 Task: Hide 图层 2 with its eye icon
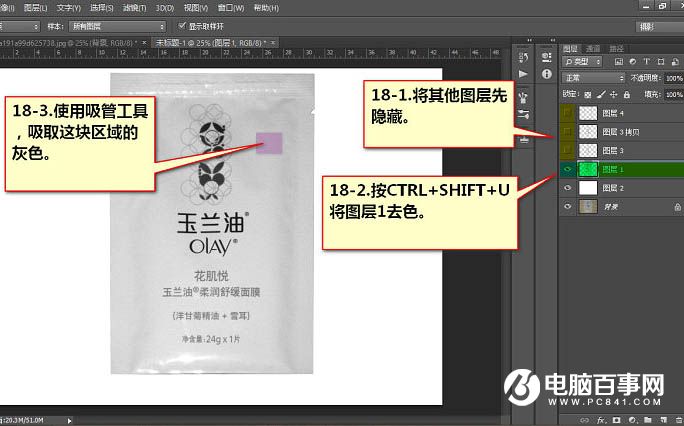[x=567, y=188]
